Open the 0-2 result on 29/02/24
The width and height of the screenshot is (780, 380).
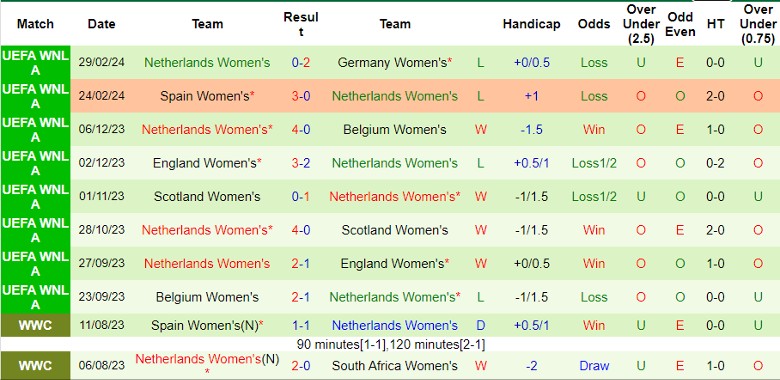pos(301,63)
